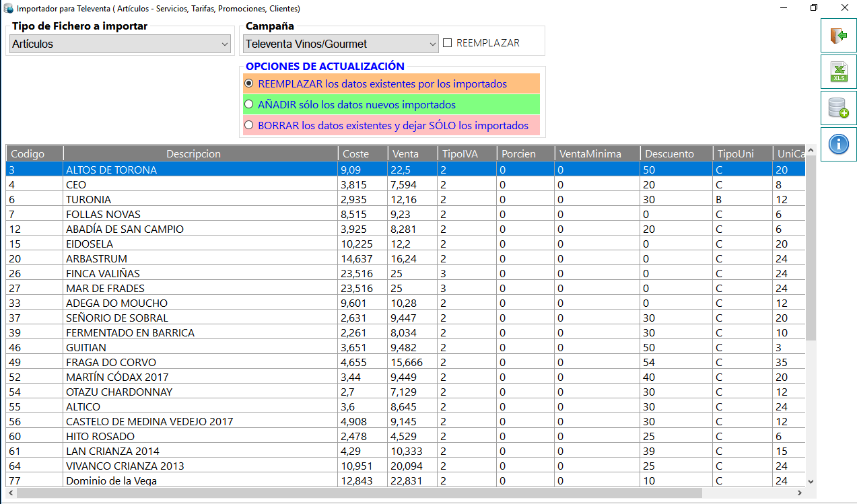This screenshot has height=504, width=857.
Task: Click the exit door icon button
Action: coord(838,36)
